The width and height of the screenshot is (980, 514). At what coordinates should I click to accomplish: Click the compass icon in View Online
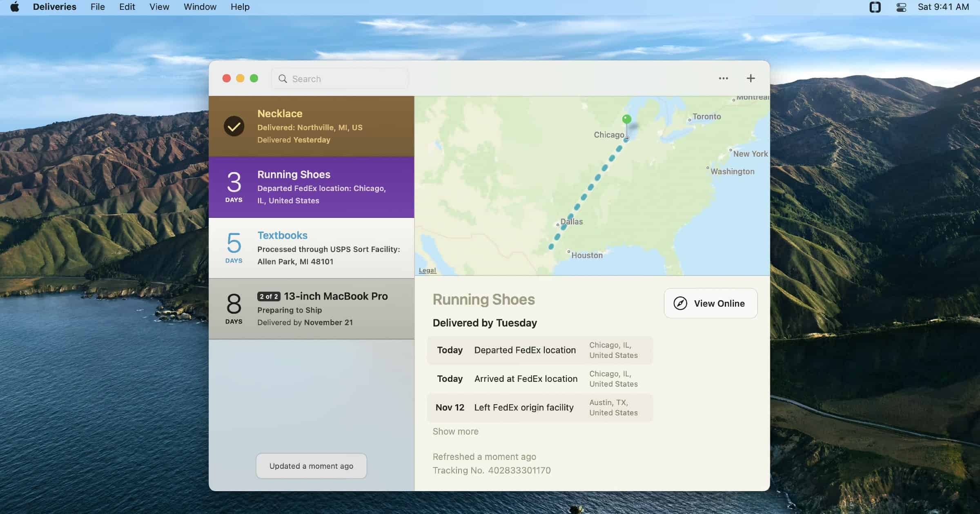[x=680, y=304]
